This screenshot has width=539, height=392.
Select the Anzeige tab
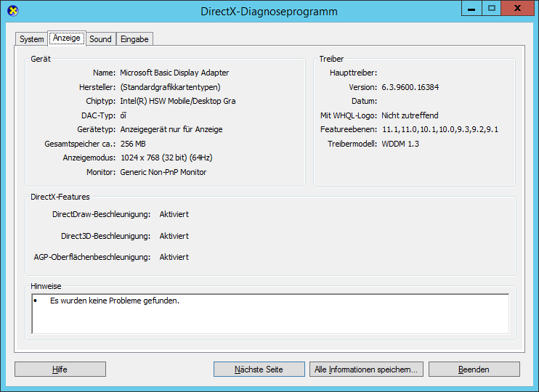point(67,38)
